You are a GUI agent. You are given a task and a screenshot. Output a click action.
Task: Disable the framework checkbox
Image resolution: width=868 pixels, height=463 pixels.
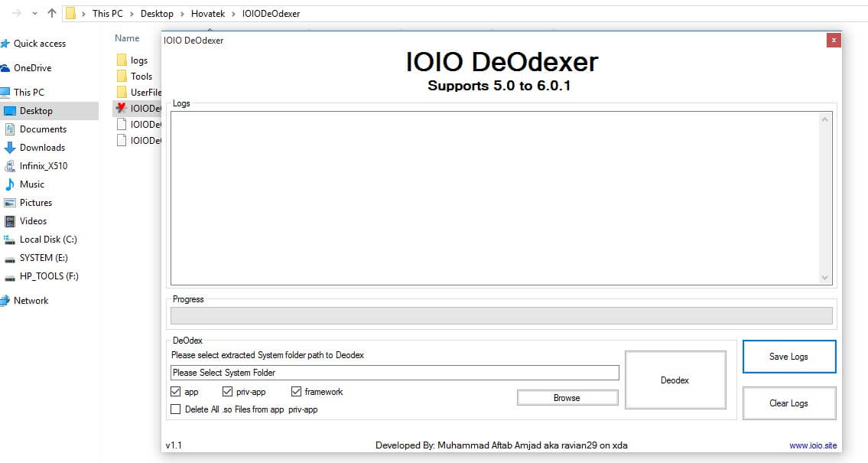297,392
